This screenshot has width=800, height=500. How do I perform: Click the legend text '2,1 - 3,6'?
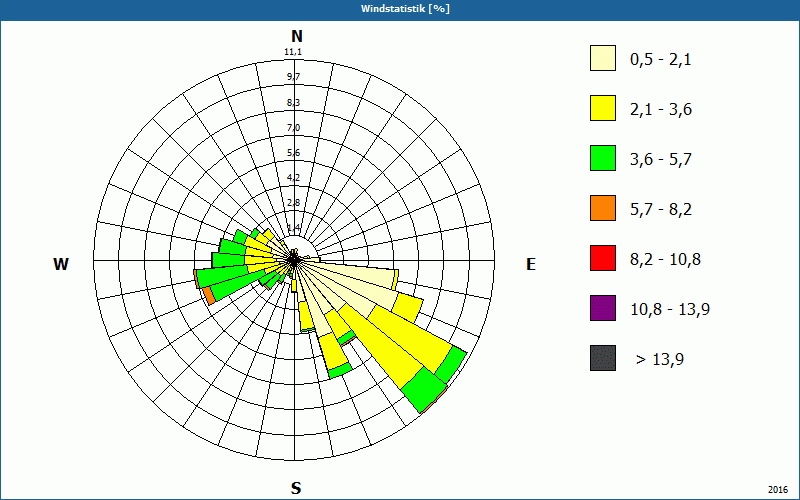point(661,110)
